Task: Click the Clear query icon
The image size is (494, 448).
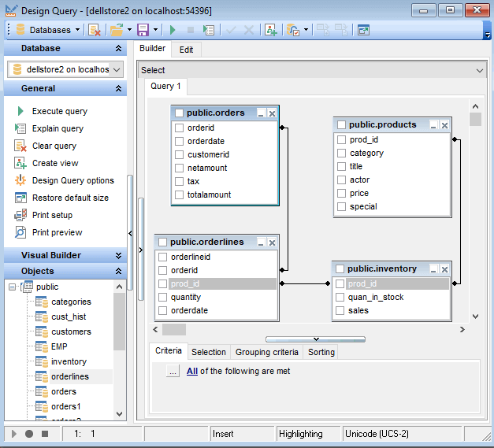Action: [x=20, y=146]
